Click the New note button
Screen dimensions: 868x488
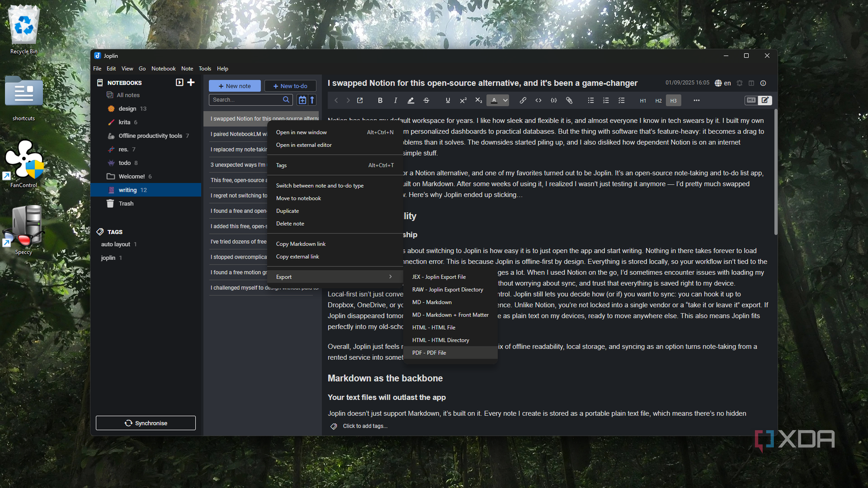coord(235,86)
